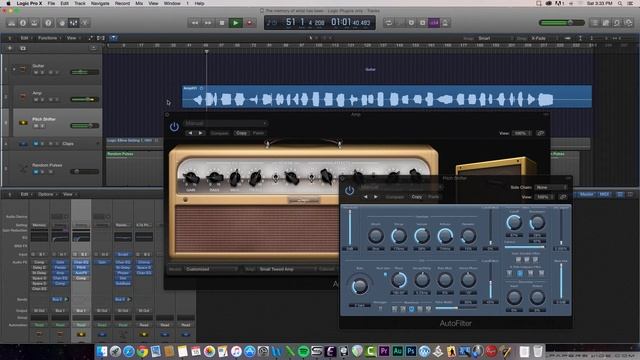Open Tracks area Functions menu
Screen dimensions: 640x360
point(48,38)
